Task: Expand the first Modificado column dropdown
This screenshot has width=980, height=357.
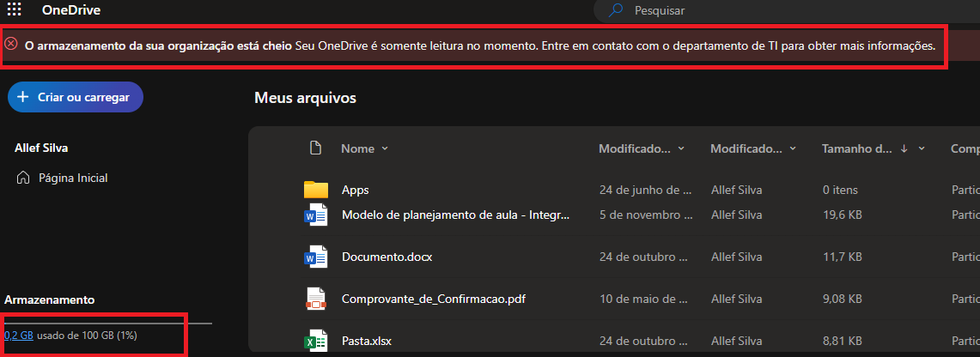Action: 681,148
